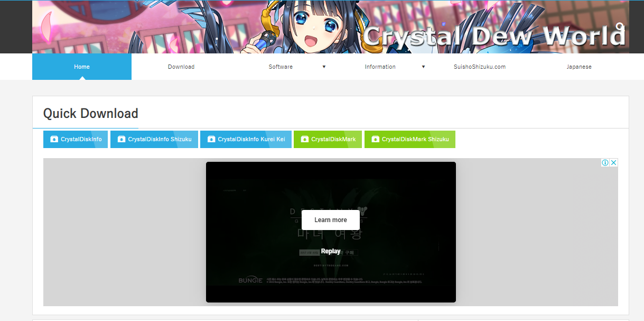Visit the SuishoShizuku.com link
The width and height of the screenshot is (644, 321).
click(x=480, y=67)
